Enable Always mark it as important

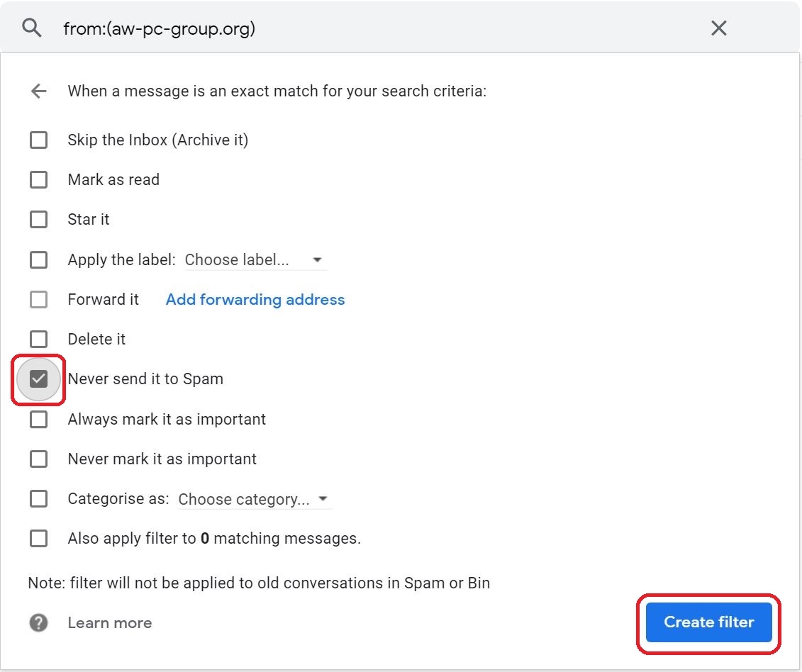coord(38,419)
